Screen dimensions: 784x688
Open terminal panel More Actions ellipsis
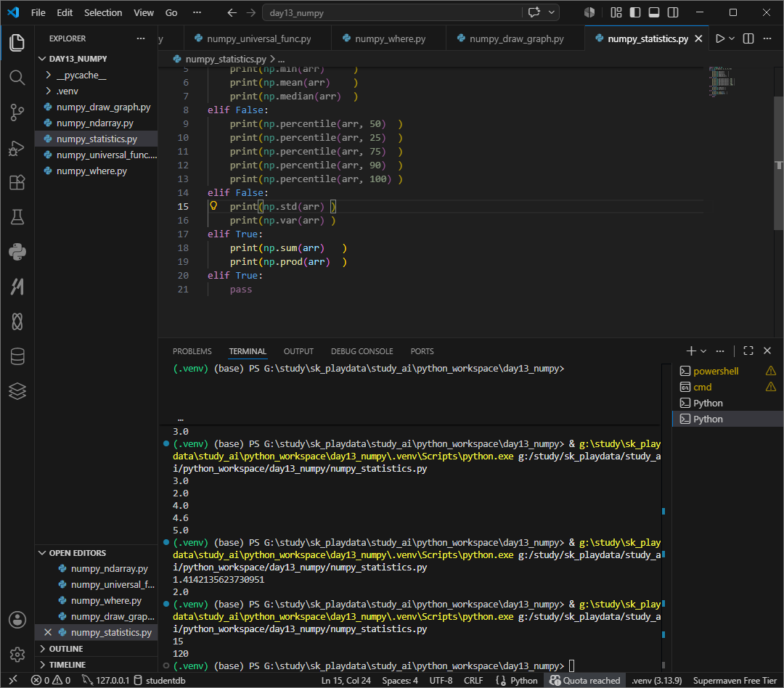[720, 351]
